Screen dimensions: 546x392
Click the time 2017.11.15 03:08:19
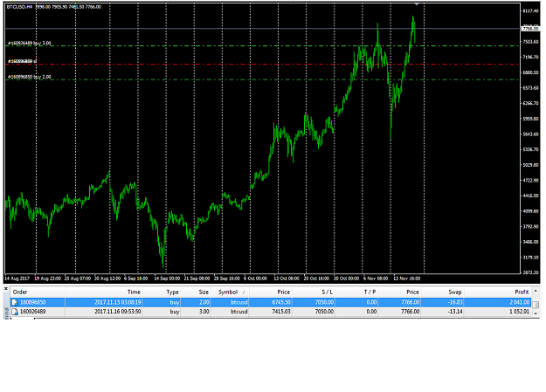point(118,302)
